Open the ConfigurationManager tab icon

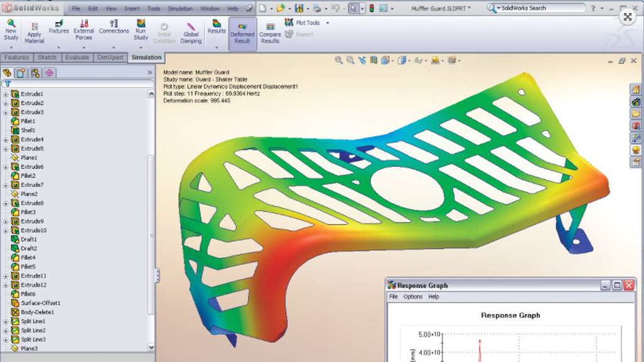click(x=35, y=73)
